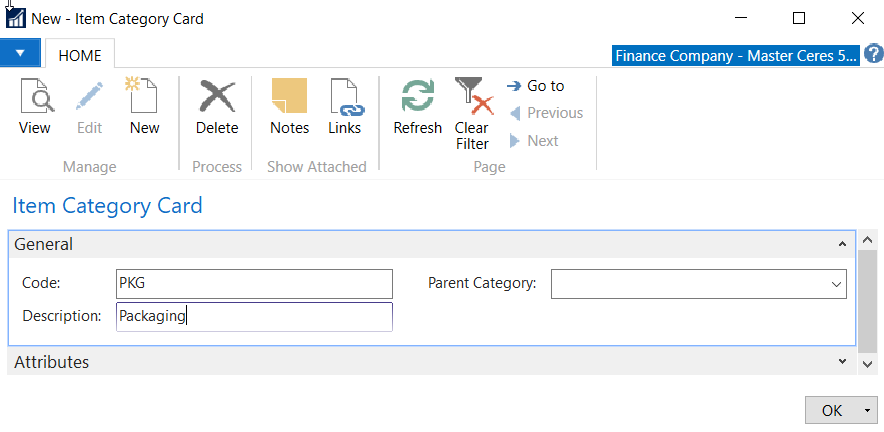Open the help question mark icon
Image resolution: width=884 pixels, height=432 pixels.
click(873, 54)
